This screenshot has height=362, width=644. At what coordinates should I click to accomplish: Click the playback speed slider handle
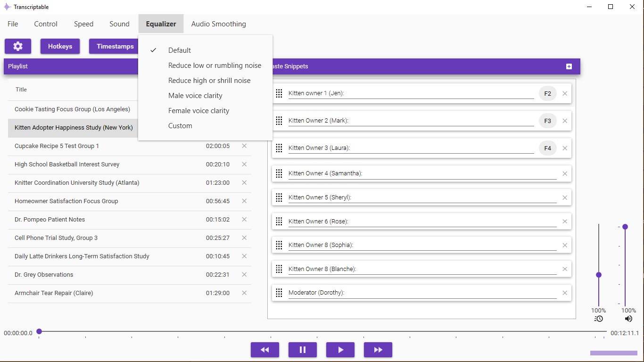599,275
